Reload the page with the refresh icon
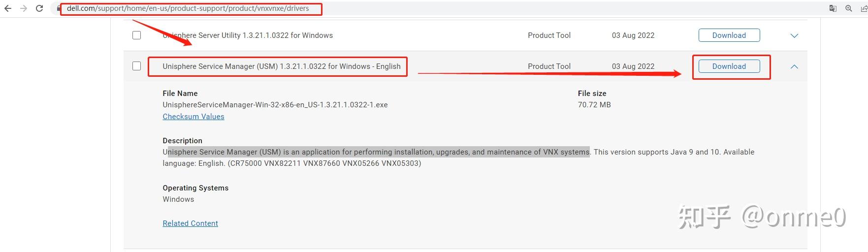 tap(40, 8)
